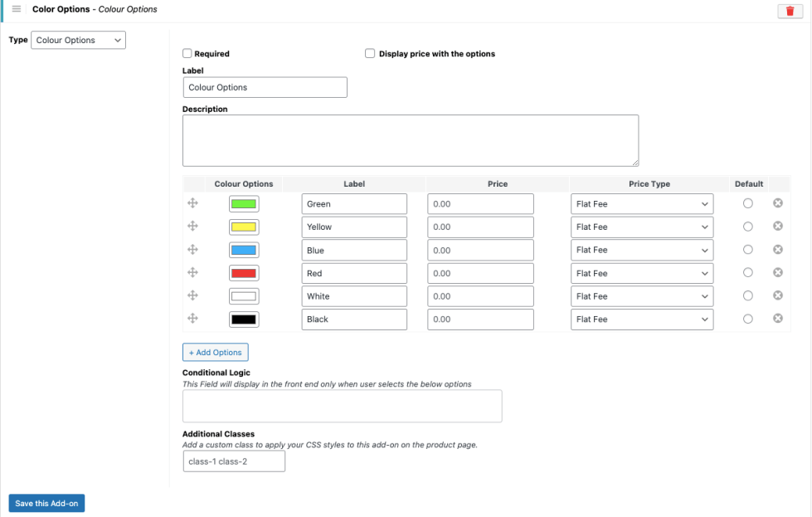Click the Conditional Logic input box
Screen dimensions: 812x517
point(343,406)
